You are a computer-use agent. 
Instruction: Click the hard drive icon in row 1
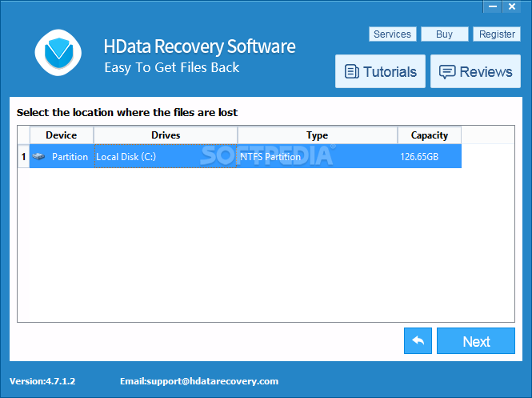(38, 156)
